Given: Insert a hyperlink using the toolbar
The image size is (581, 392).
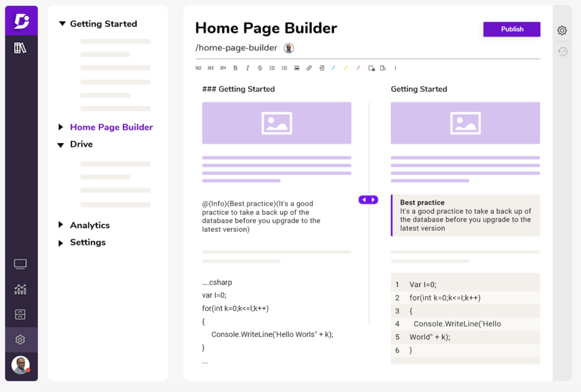Looking at the screenshot, I should (x=309, y=68).
